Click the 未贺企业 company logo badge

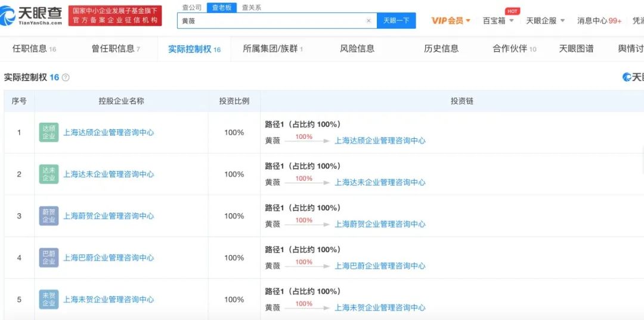(49, 299)
